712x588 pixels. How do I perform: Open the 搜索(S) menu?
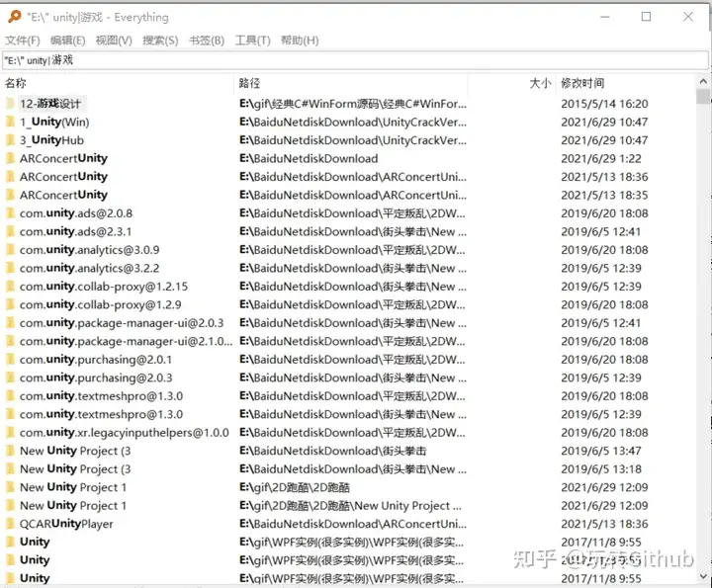160,41
